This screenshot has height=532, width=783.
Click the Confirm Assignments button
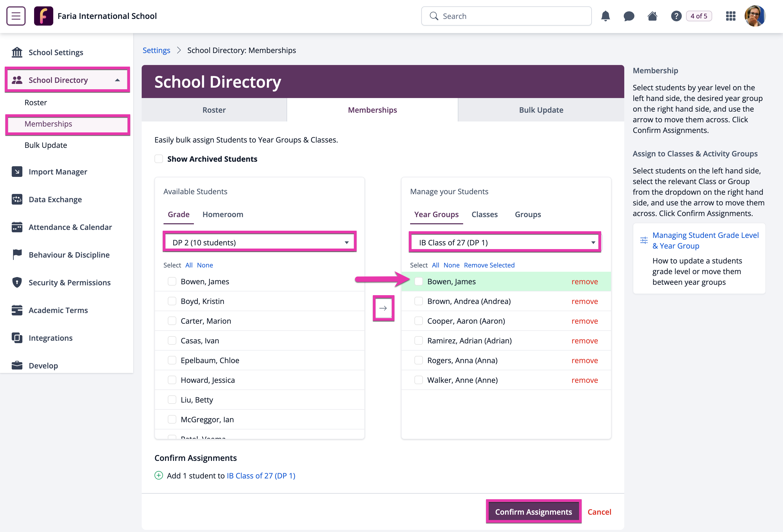coord(533,511)
